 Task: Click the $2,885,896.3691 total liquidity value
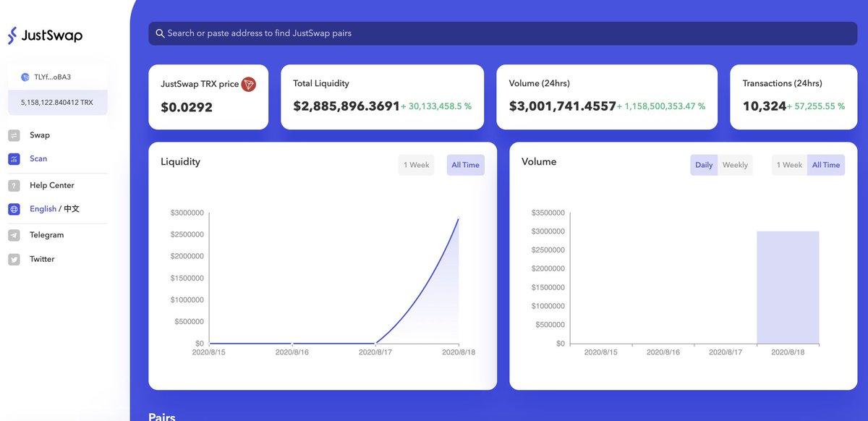click(346, 106)
